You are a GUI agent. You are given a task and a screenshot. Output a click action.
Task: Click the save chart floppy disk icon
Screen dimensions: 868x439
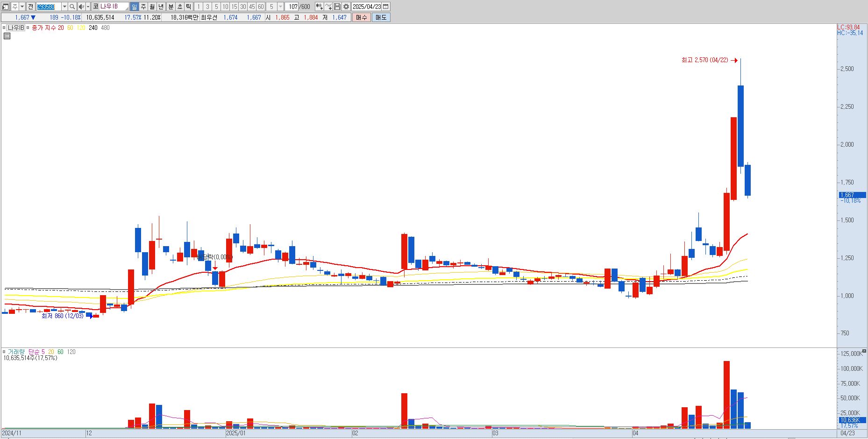(337, 7)
